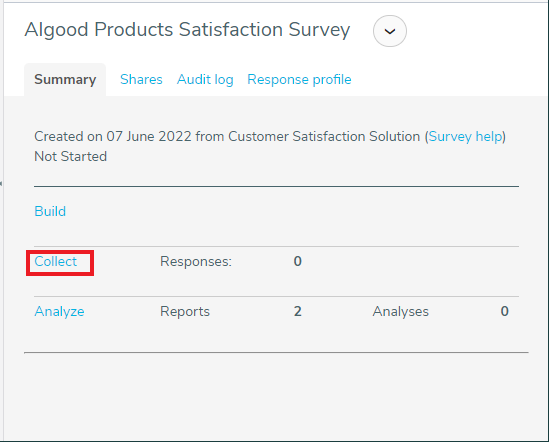The image size is (549, 442).
Task: Select the Summary tab
Action: 65,80
